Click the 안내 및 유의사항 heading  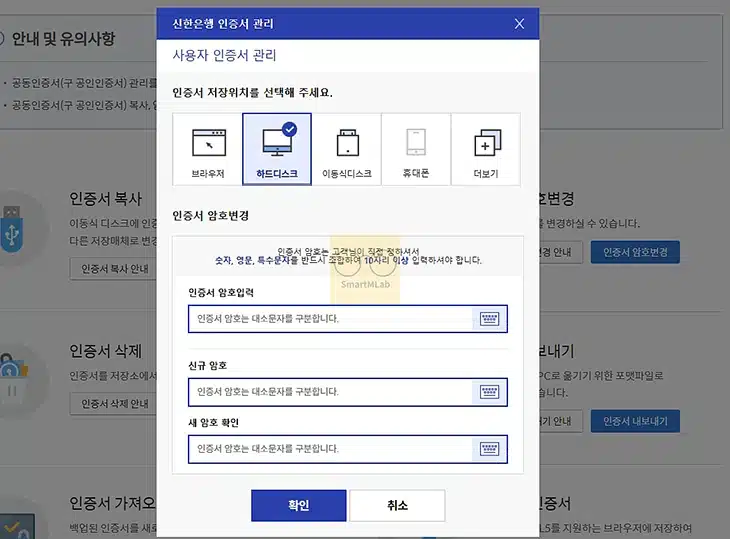click(63, 39)
